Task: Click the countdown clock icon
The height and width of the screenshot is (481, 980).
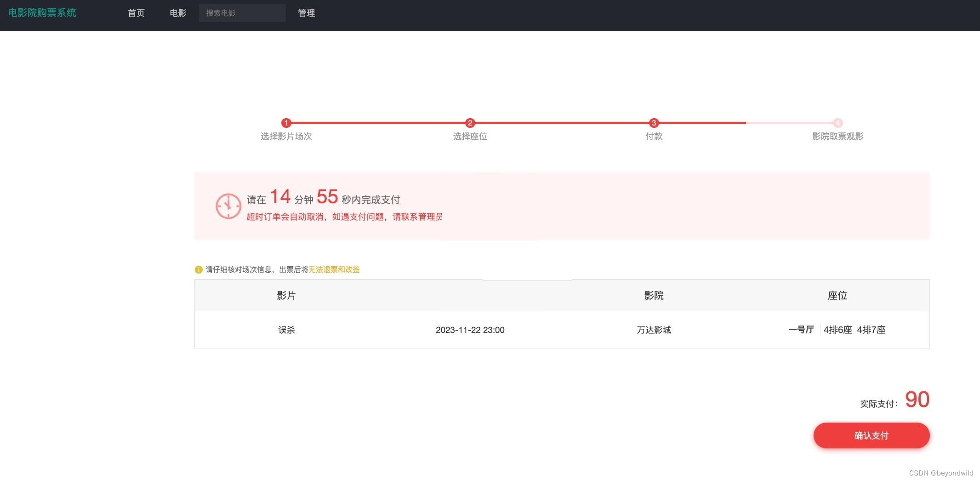Action: tap(228, 206)
